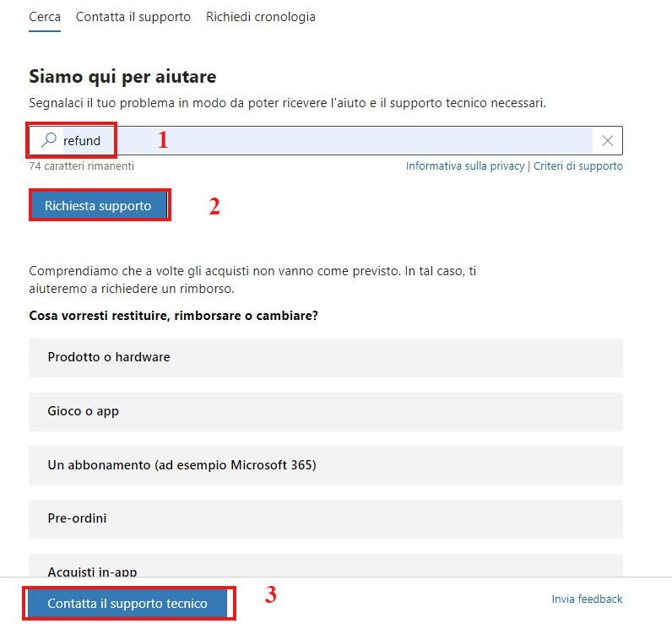The height and width of the screenshot is (629, 672).
Task: Click the 74 caratteri rimanenti counter text
Action: coord(81,165)
